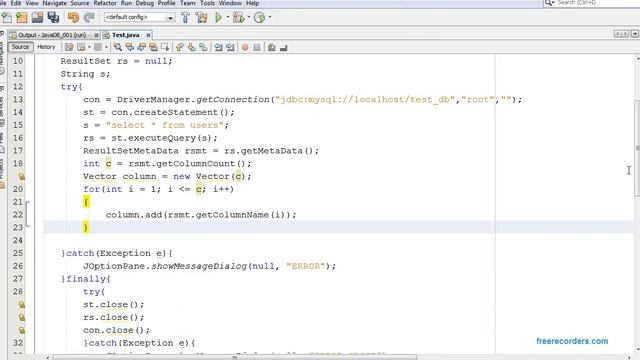Click Find Previous Occurrence icon

pos(129,47)
